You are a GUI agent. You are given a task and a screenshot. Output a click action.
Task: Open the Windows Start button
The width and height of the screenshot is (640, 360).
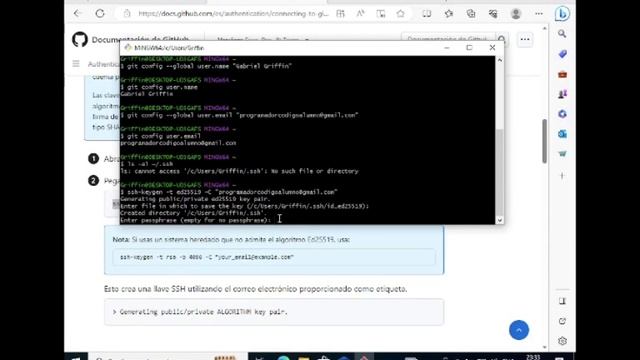tap(76, 357)
